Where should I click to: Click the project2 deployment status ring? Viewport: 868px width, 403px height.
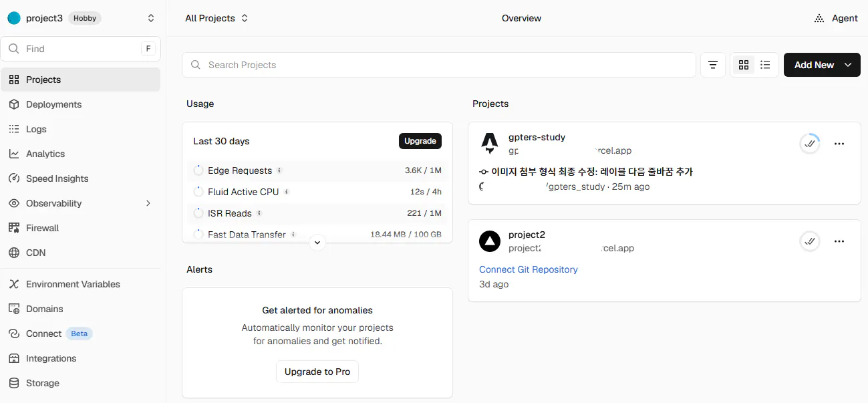[810, 241]
